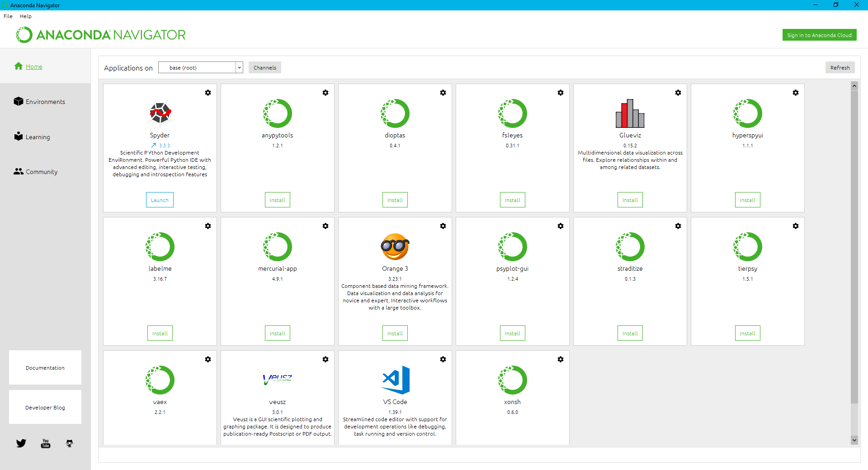
Task: Install mercurial-app
Action: tap(278, 334)
